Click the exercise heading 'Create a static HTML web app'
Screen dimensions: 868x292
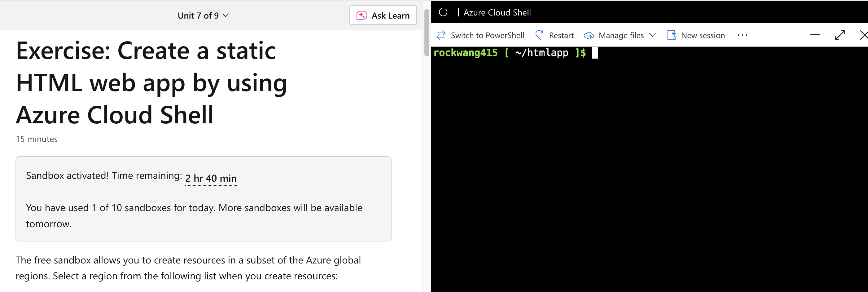[151, 83]
